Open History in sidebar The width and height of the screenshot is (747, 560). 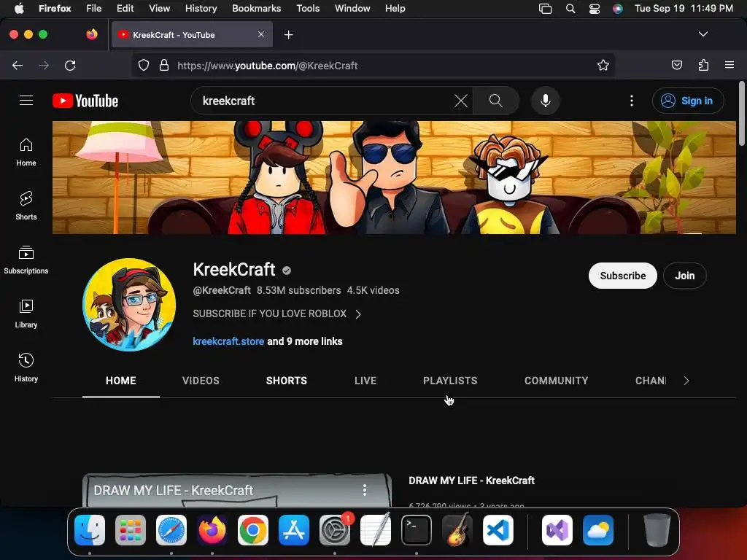pyautogui.click(x=26, y=367)
